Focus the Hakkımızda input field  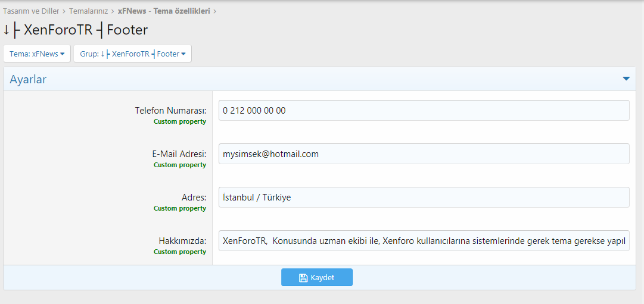424,241
